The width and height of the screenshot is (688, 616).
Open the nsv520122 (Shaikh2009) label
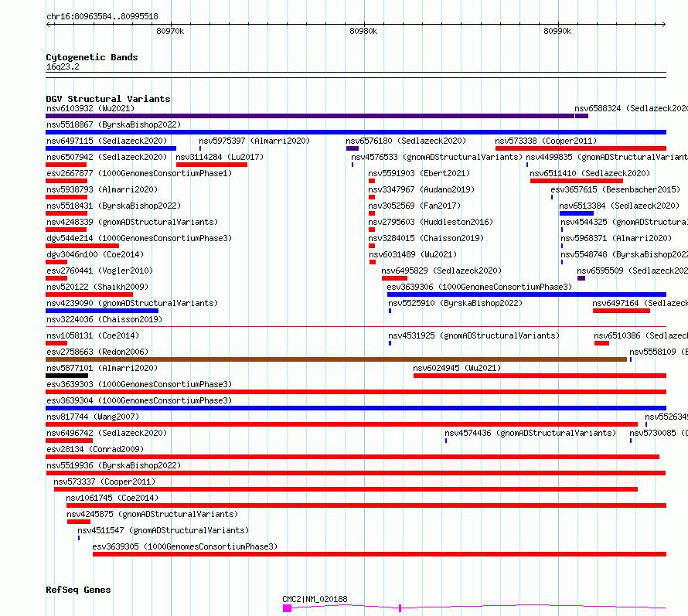(x=97, y=287)
